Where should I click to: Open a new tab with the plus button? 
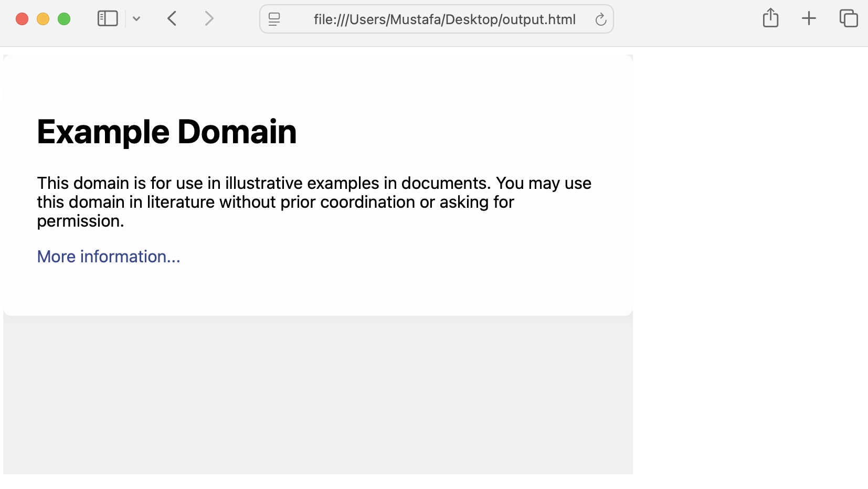pos(809,18)
